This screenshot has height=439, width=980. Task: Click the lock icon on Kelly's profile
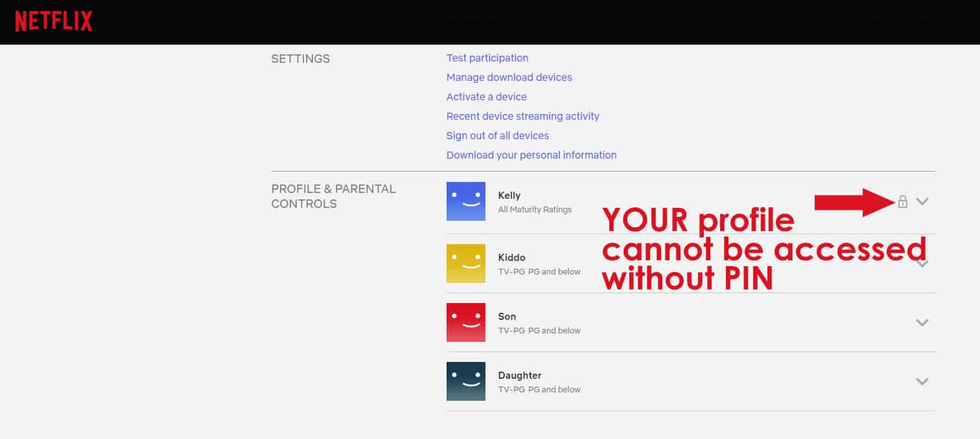[902, 201]
